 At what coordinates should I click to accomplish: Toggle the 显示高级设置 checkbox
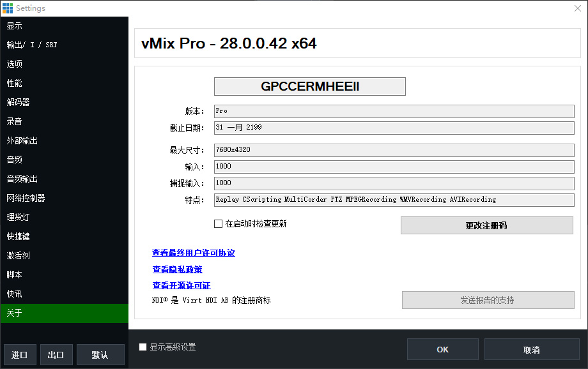click(142, 347)
